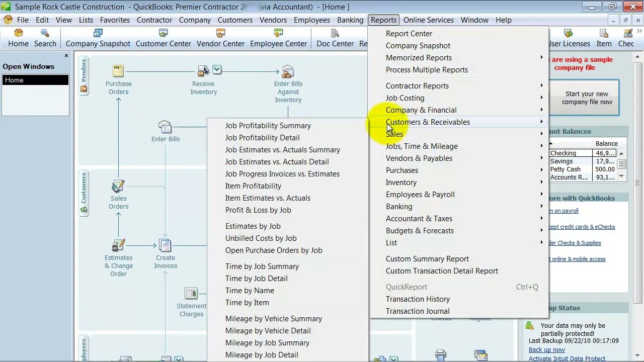Image resolution: width=644 pixels, height=362 pixels.
Task: Open the Checks & Supplies link
Action: (x=576, y=243)
